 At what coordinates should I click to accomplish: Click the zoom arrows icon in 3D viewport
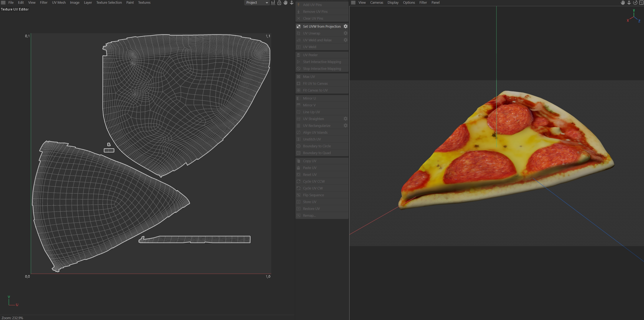629,3
